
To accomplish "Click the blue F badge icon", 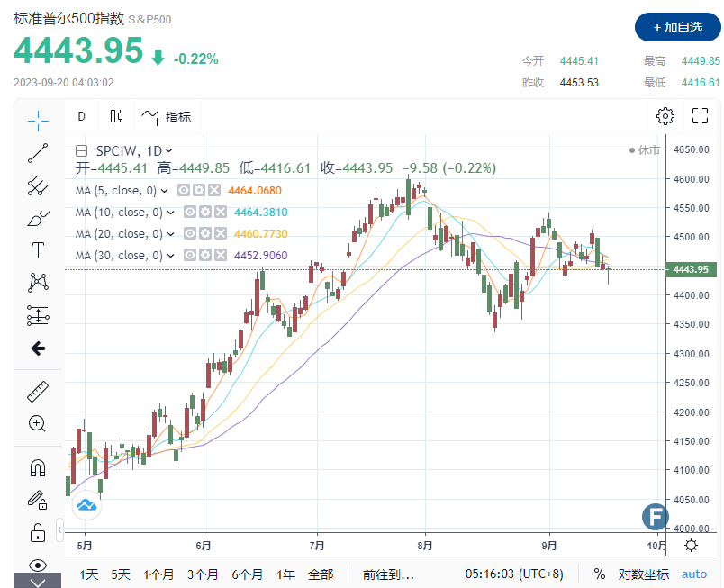I will click(656, 517).
